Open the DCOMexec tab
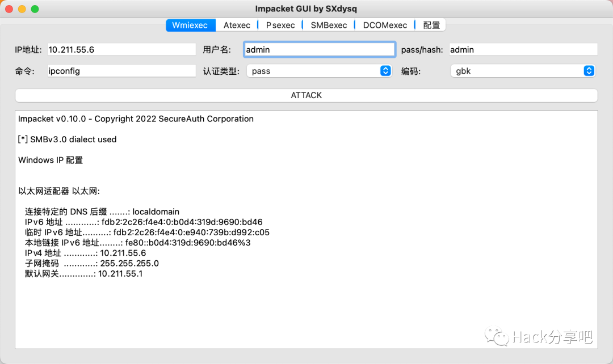Viewport: 613px width, 364px height. click(385, 25)
